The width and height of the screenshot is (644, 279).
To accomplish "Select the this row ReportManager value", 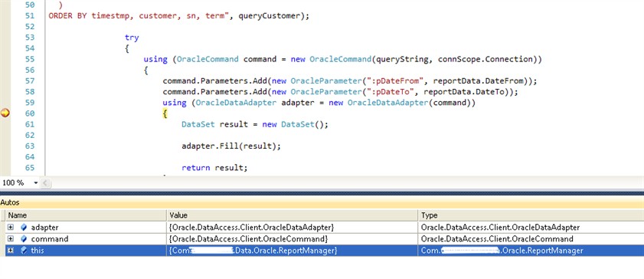I will (292, 250).
